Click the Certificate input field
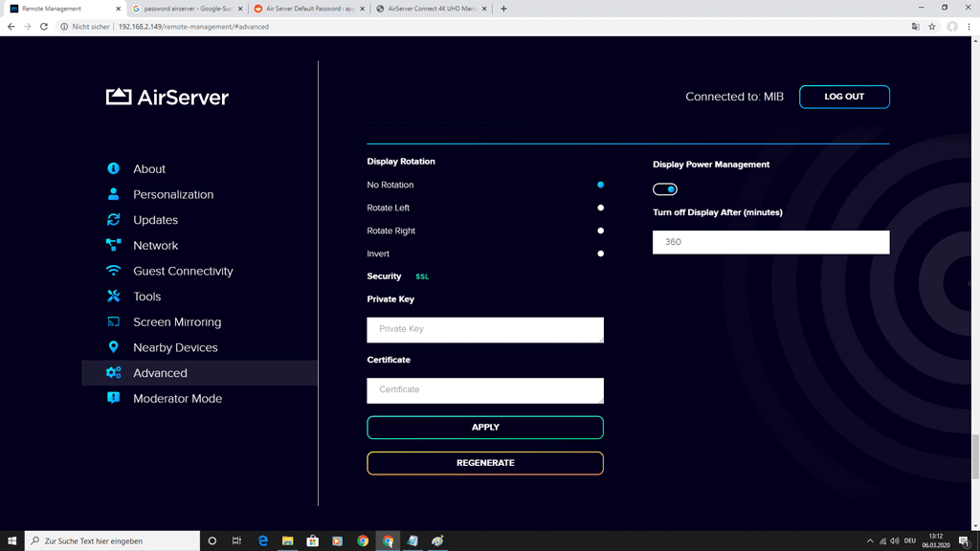 pyautogui.click(x=485, y=390)
